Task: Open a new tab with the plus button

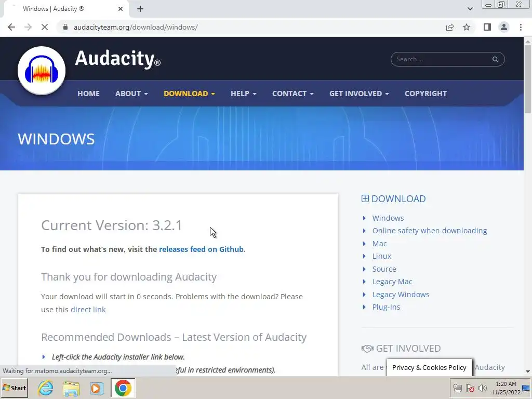Action: [140, 9]
